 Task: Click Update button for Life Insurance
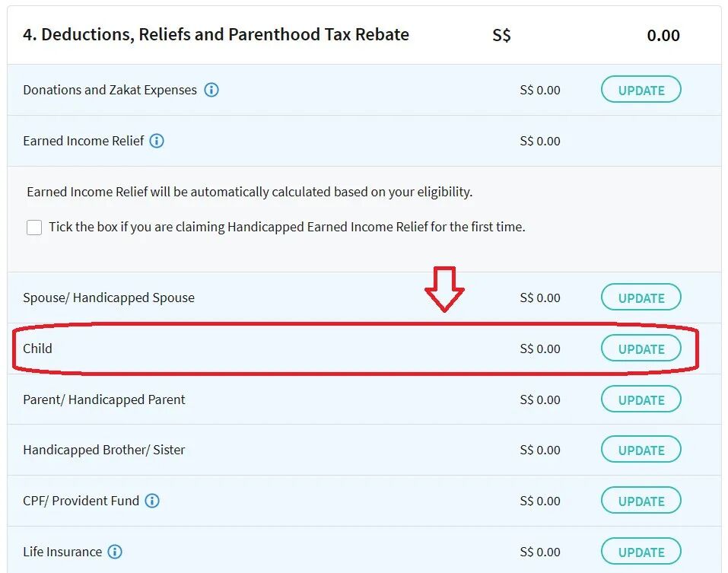641,552
